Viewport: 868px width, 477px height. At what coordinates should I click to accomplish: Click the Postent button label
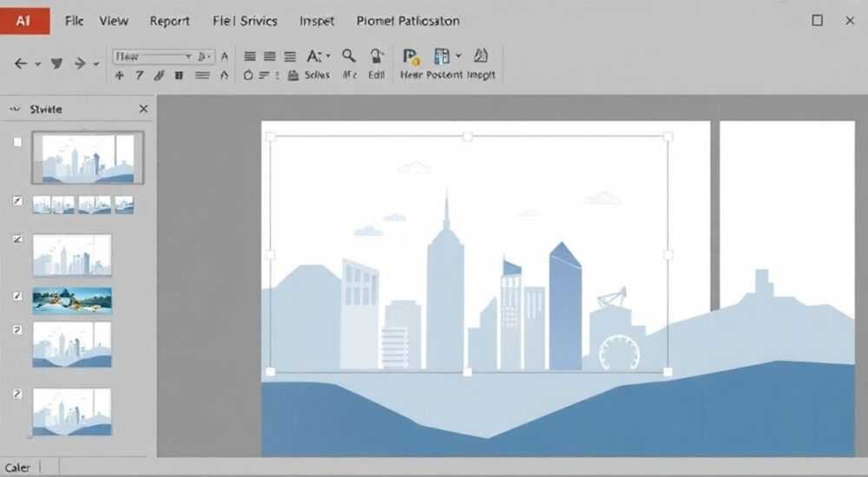pos(444,75)
